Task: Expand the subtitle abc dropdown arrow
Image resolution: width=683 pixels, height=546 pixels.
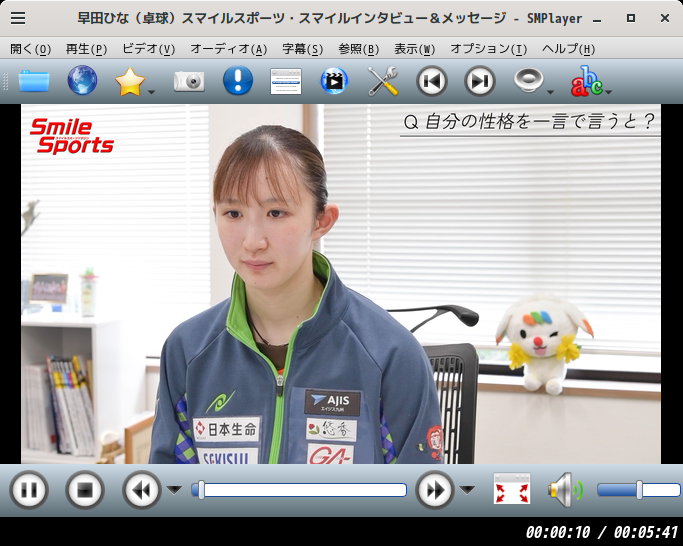Action: pyautogui.click(x=609, y=92)
